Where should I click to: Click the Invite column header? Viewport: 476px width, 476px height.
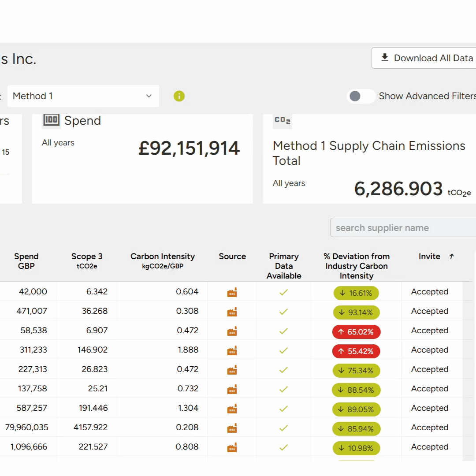tap(429, 257)
